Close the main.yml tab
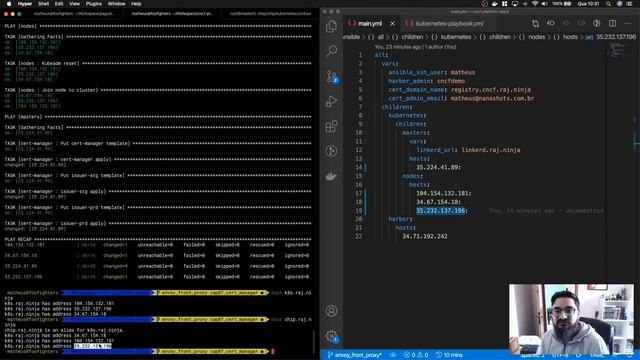 (x=392, y=24)
